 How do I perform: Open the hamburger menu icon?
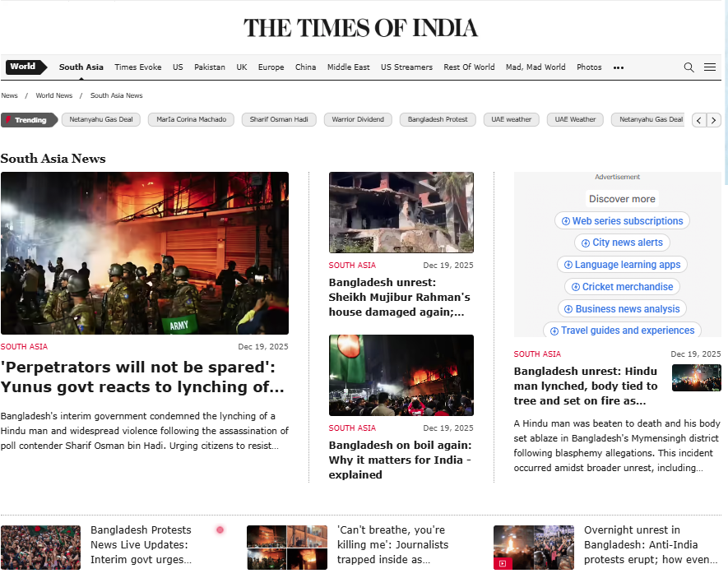click(710, 67)
